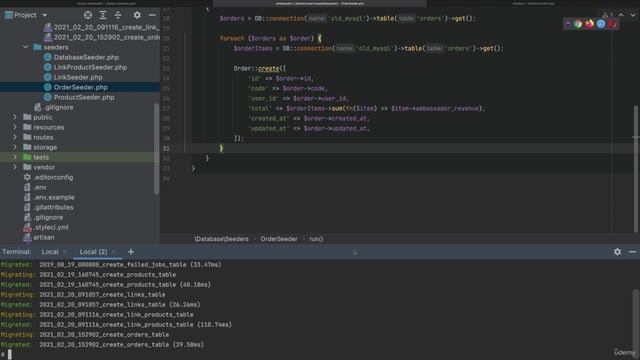
Task: Open LinkSeeder.php file
Action: 78,77
